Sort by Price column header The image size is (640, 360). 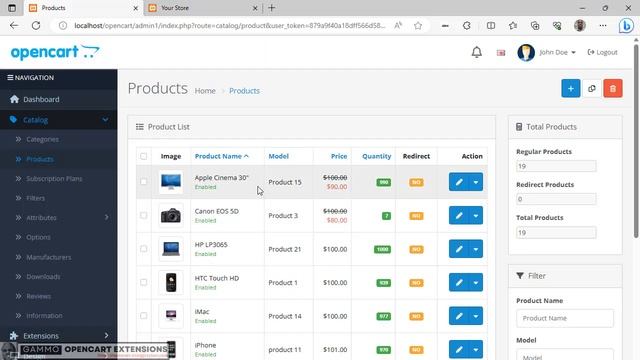pos(339,156)
